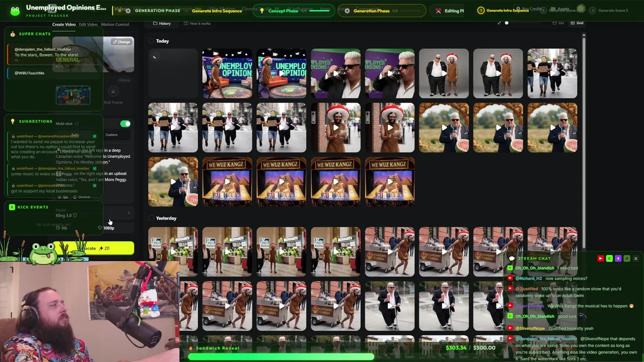Click the loading placeholder tile under Today
Screen dimensions: 644x362
[x=173, y=73]
